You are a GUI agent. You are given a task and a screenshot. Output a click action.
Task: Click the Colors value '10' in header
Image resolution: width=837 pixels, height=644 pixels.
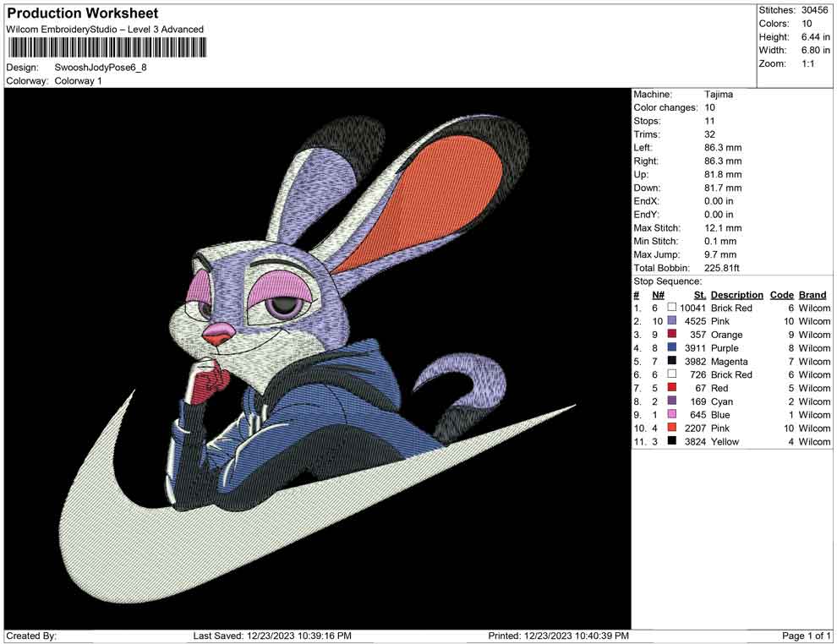(x=807, y=24)
